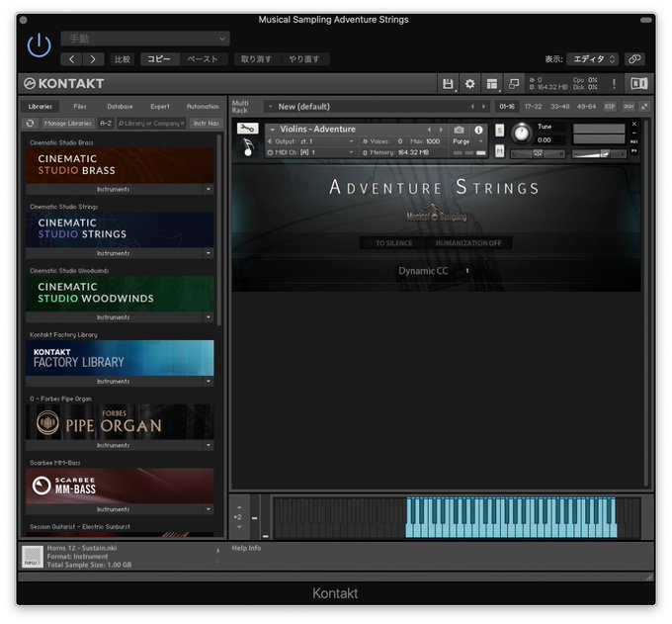Toggle A-Z library sorting
Screen dimensions: 672x624
click(106, 124)
